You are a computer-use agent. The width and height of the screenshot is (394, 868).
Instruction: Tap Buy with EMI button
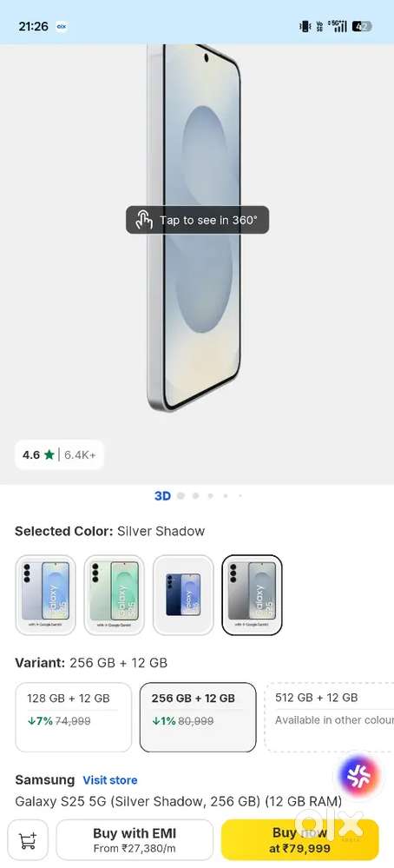click(x=135, y=840)
